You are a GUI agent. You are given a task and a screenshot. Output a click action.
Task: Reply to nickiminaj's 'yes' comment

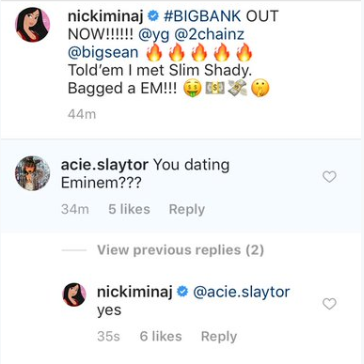tap(219, 336)
